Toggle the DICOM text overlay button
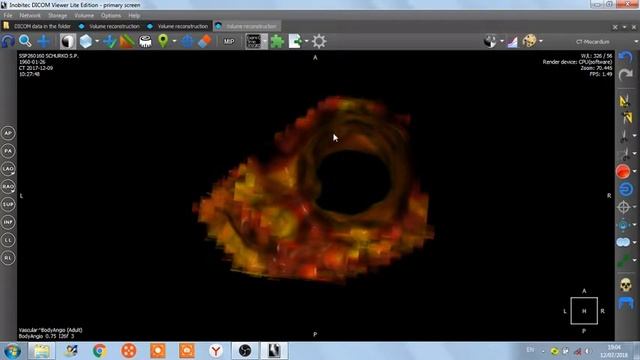 [253, 41]
